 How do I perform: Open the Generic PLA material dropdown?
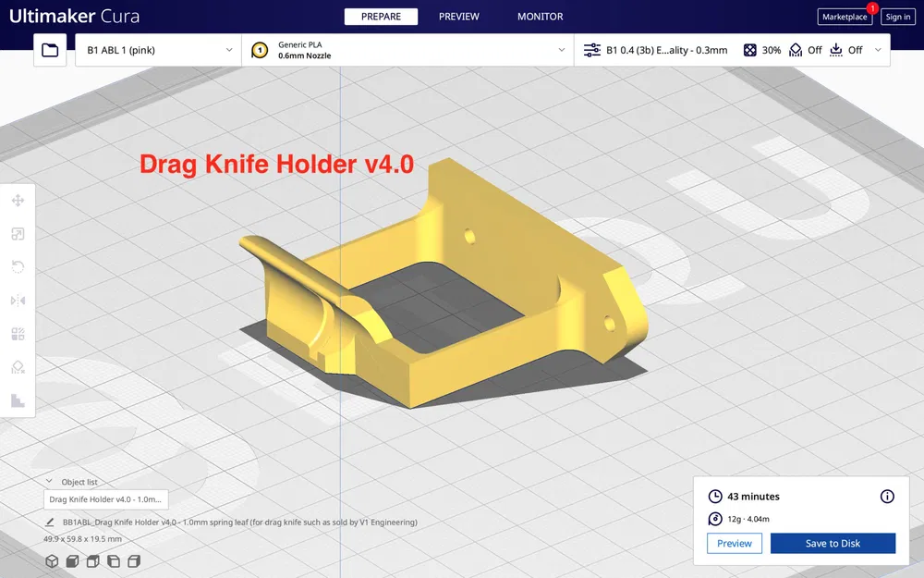point(407,50)
